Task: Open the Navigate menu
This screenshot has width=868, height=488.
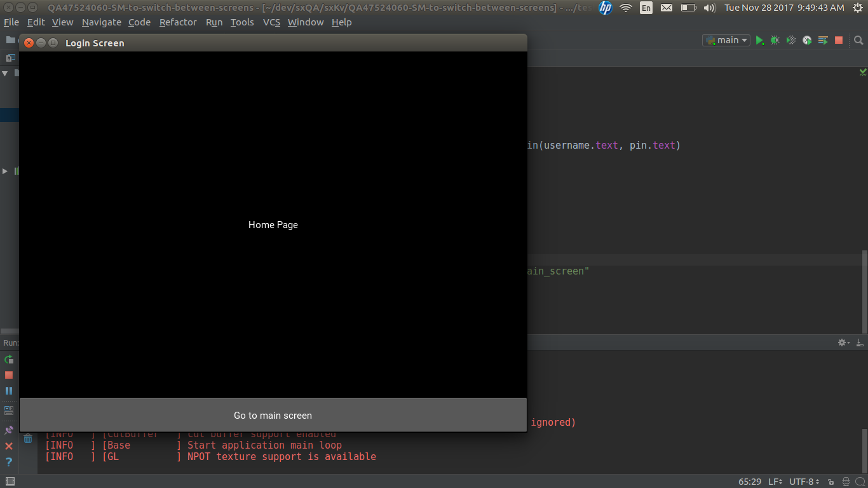Action: coord(102,22)
